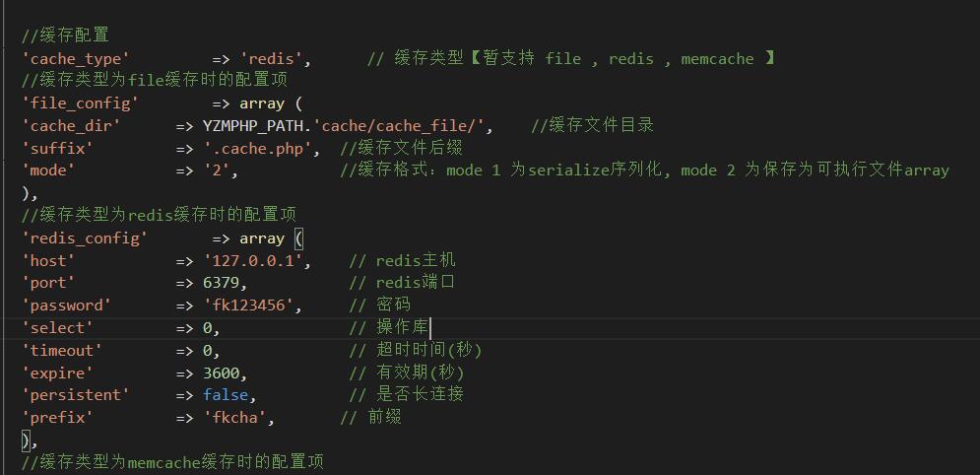
Task: Click the mode value '2'
Action: [x=217, y=170]
